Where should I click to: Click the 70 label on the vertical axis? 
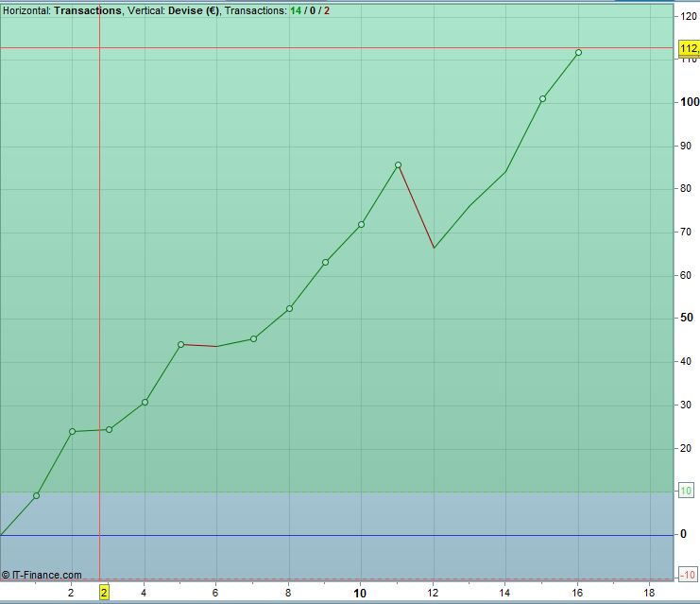(x=686, y=232)
